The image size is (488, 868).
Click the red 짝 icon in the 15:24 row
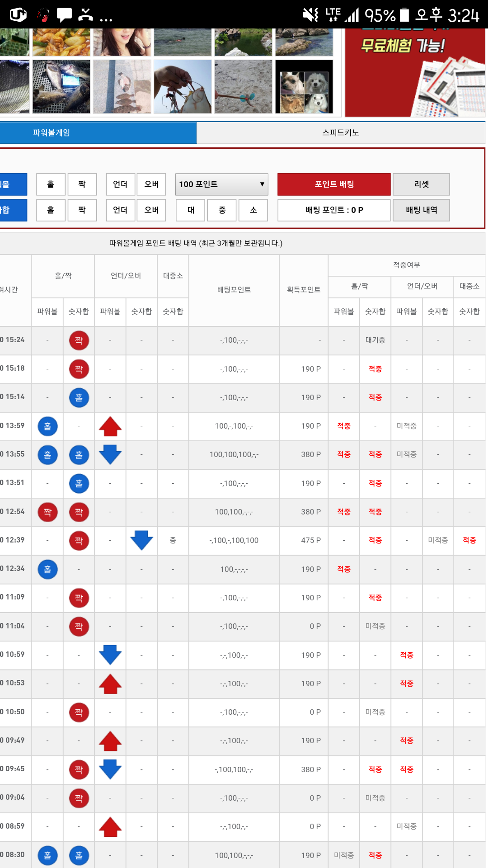click(x=79, y=340)
